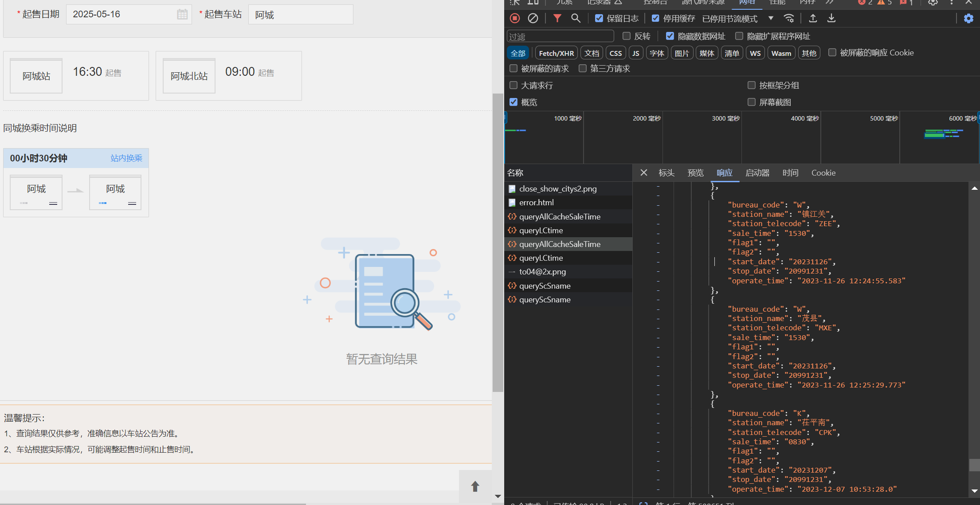Screen dimensions: 980x505
Task: Select the Fetch/XHR filter type
Action: [556, 53]
